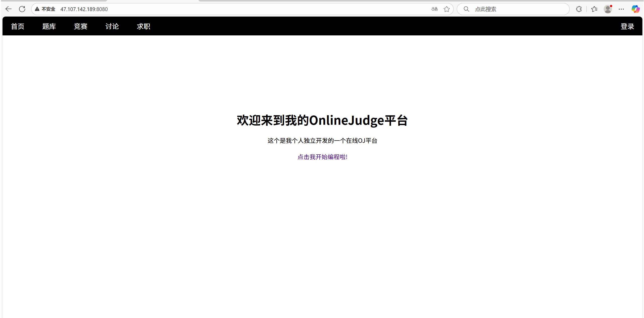The width and height of the screenshot is (644, 318).
Task: Click the browser back arrow
Action: click(x=9, y=9)
